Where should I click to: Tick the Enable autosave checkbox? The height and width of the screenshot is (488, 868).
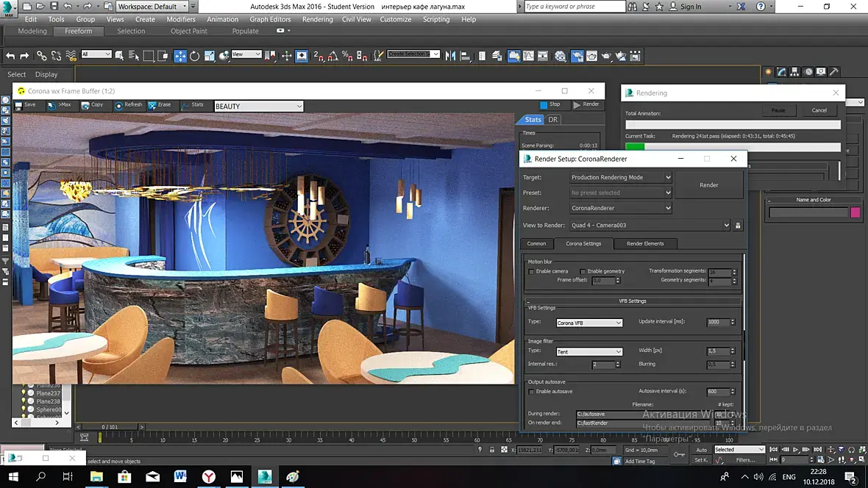click(x=532, y=392)
